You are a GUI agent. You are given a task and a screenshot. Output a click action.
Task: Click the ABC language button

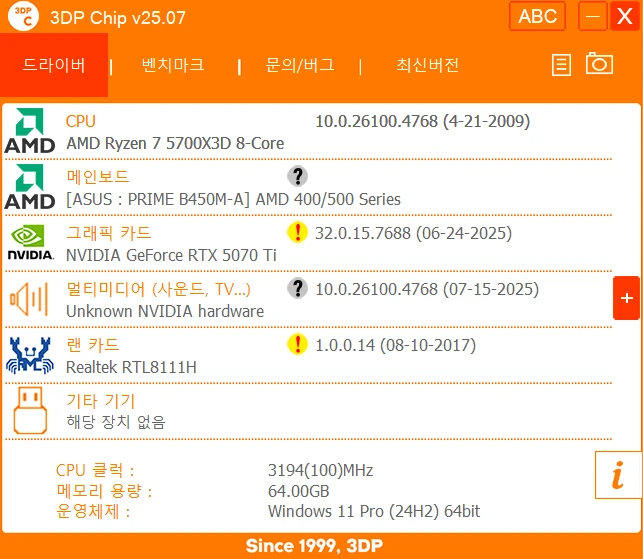coord(537,16)
